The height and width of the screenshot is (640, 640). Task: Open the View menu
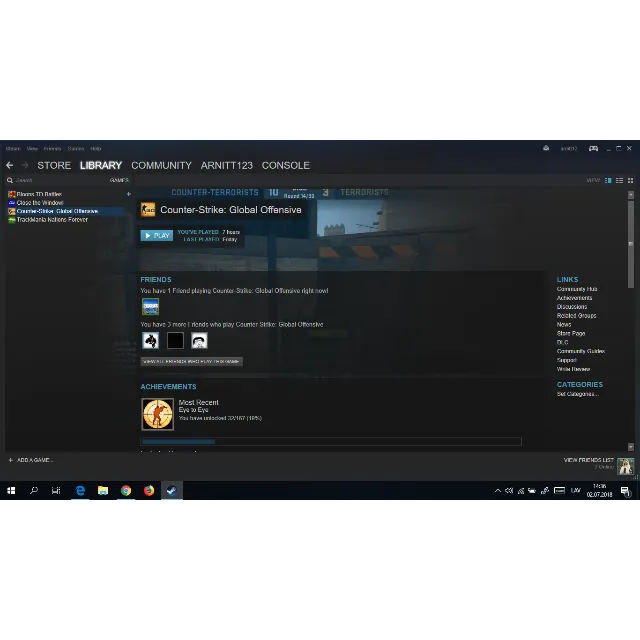tap(32, 149)
